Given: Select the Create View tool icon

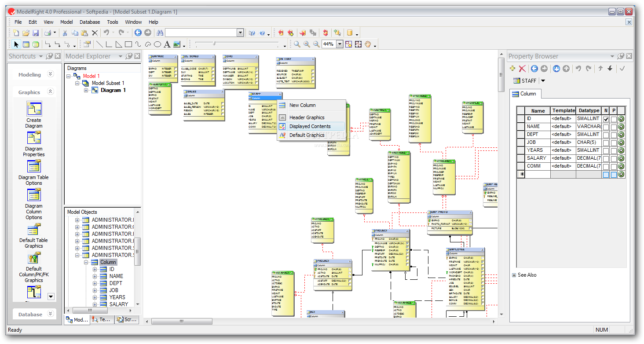Looking at the screenshot, I should (36, 44).
